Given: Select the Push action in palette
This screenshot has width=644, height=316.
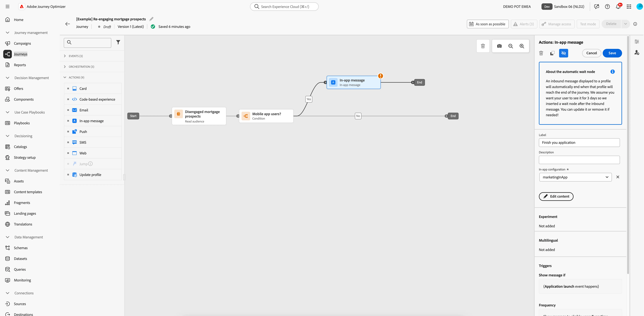Looking at the screenshot, I should pos(93,132).
